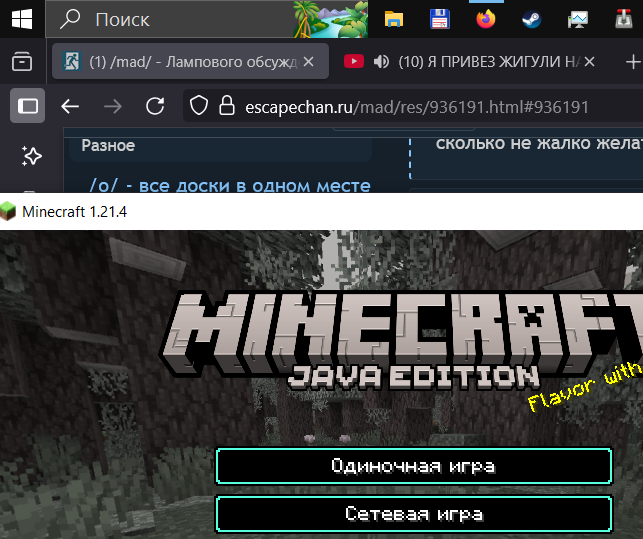Mute the YouTube tab audio icon

pos(381,62)
